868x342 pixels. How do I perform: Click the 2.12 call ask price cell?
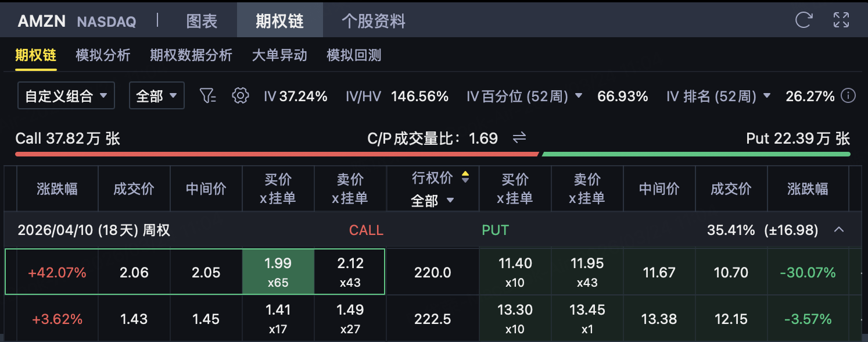pyautogui.click(x=350, y=272)
